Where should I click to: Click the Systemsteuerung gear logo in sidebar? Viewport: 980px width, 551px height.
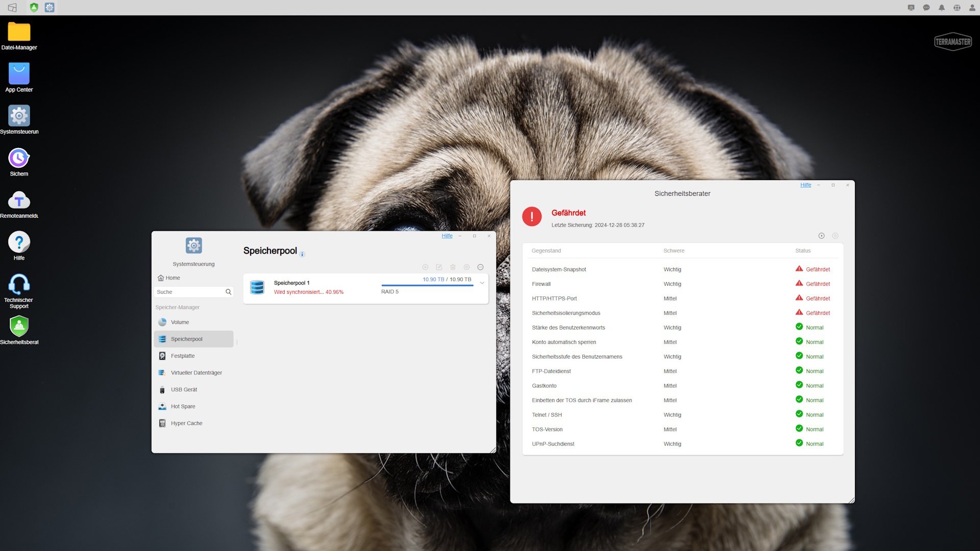click(x=193, y=245)
